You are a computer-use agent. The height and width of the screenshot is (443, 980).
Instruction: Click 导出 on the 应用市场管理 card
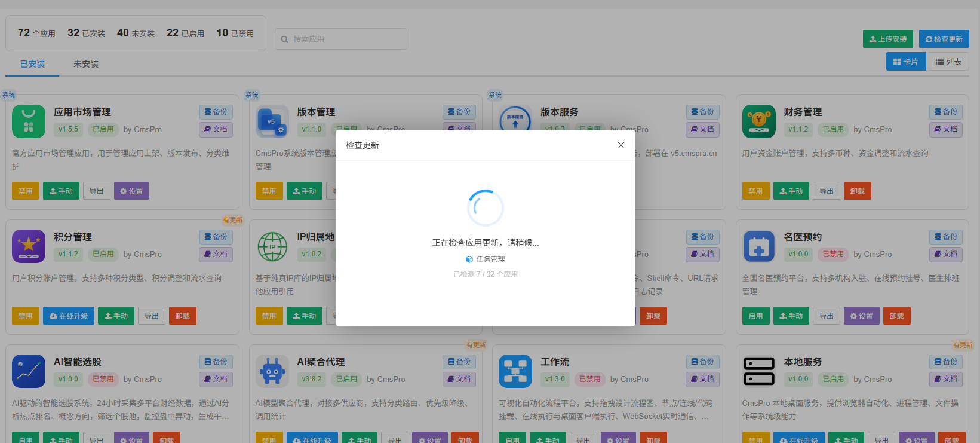coord(97,191)
